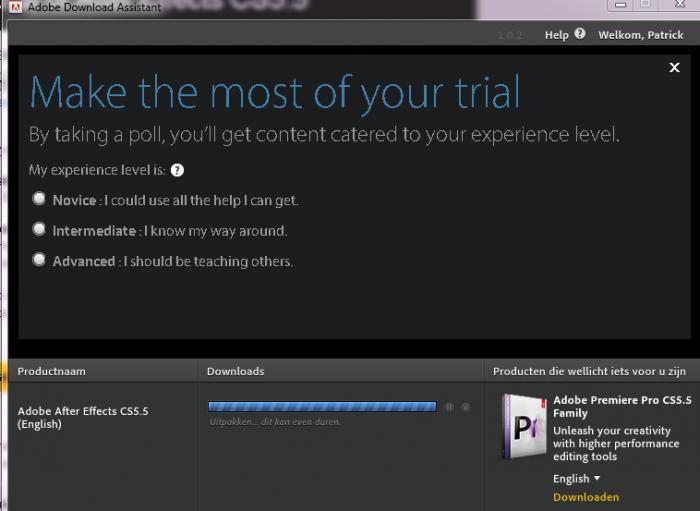Select the Novice experience level
Image resolution: width=700 pixels, height=511 pixels.
(x=39, y=199)
